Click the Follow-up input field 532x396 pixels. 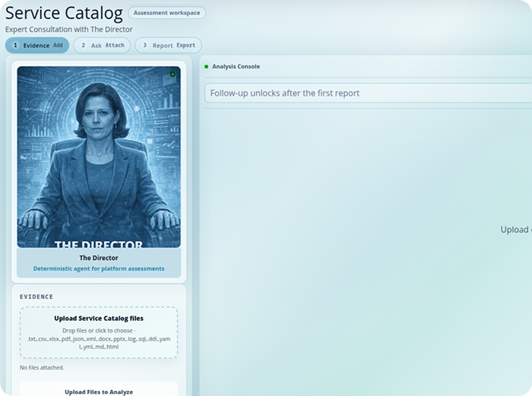368,93
